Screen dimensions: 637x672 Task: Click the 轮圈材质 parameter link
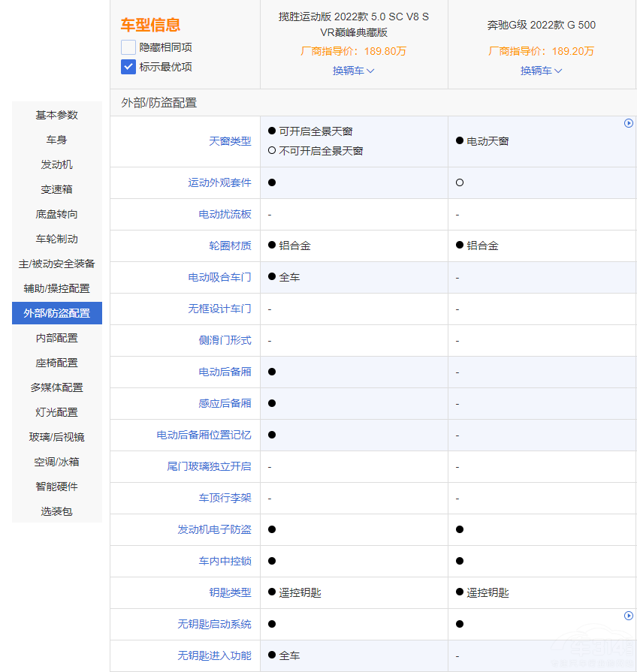pyautogui.click(x=230, y=246)
